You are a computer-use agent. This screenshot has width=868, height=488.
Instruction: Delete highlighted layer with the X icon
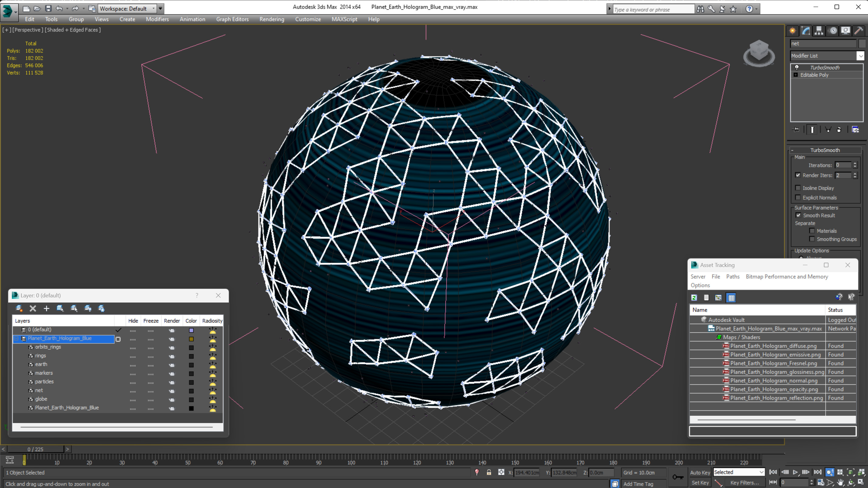[33, 308]
